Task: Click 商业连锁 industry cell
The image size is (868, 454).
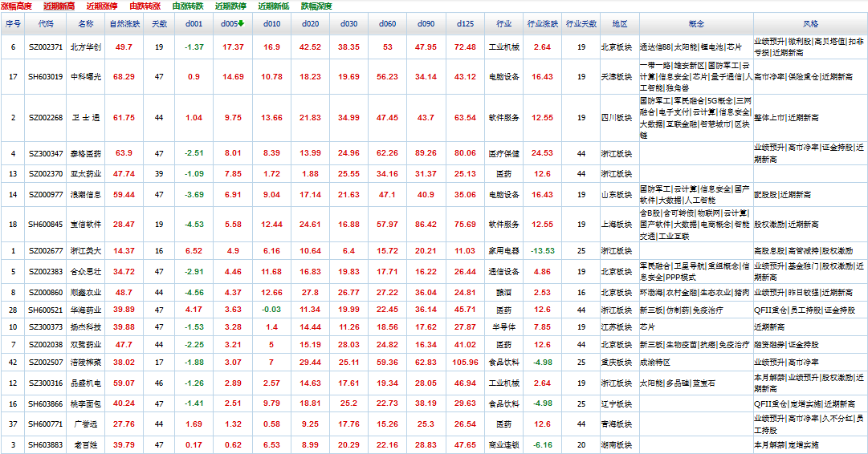Action: pyautogui.click(x=503, y=444)
